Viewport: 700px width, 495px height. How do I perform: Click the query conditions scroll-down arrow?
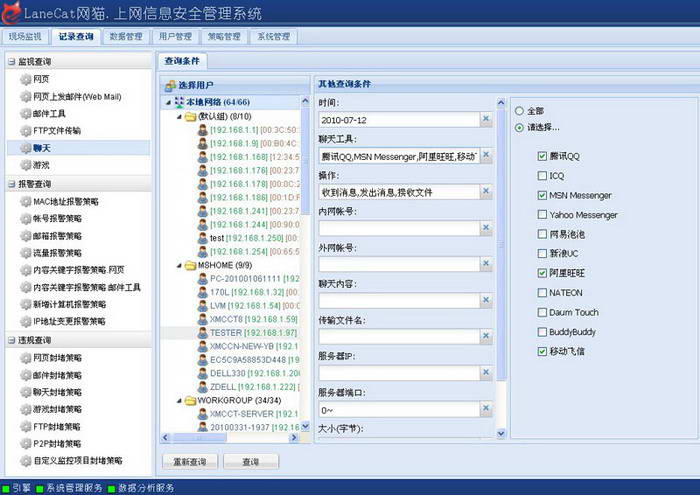pyautogui.click(x=501, y=433)
